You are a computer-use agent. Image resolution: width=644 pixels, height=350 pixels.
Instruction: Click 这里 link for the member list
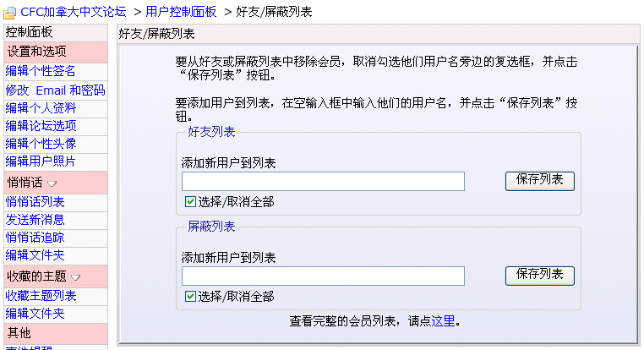[443, 321]
